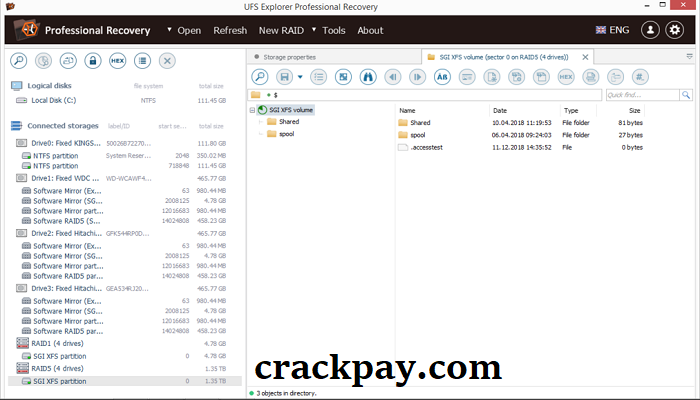Click the search magnifier icon in left toolbar
Screen dimensions: 700x400
[19, 61]
